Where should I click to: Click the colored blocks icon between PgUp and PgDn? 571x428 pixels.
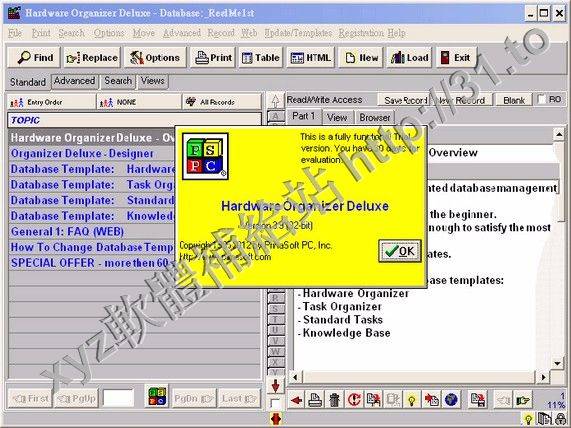click(x=157, y=397)
